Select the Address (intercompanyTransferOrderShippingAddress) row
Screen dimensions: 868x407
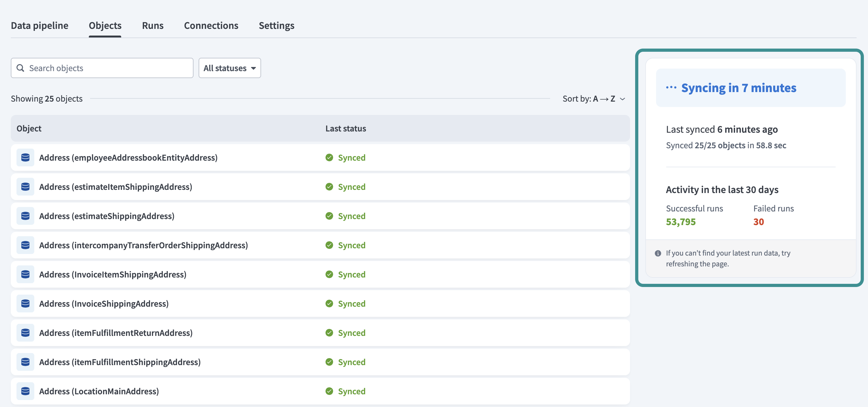point(144,245)
